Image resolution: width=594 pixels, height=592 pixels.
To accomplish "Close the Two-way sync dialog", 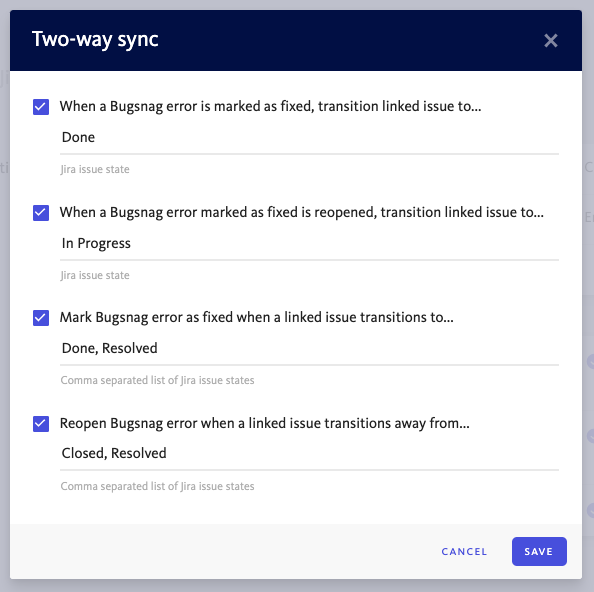I will [550, 41].
